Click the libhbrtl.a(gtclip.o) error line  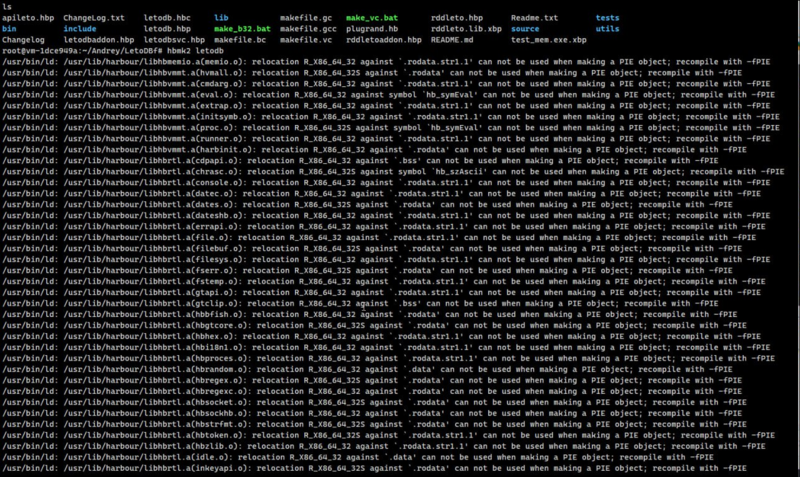(360, 304)
